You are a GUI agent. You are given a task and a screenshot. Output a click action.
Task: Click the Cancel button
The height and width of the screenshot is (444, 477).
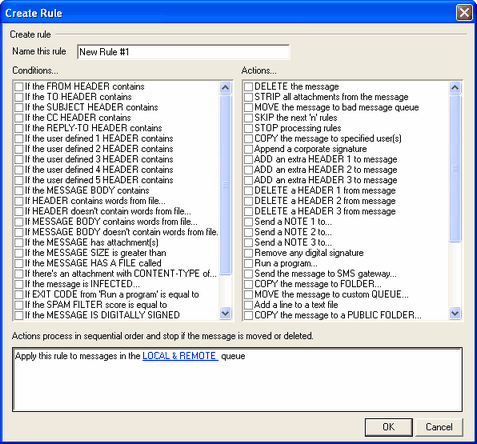439,427
